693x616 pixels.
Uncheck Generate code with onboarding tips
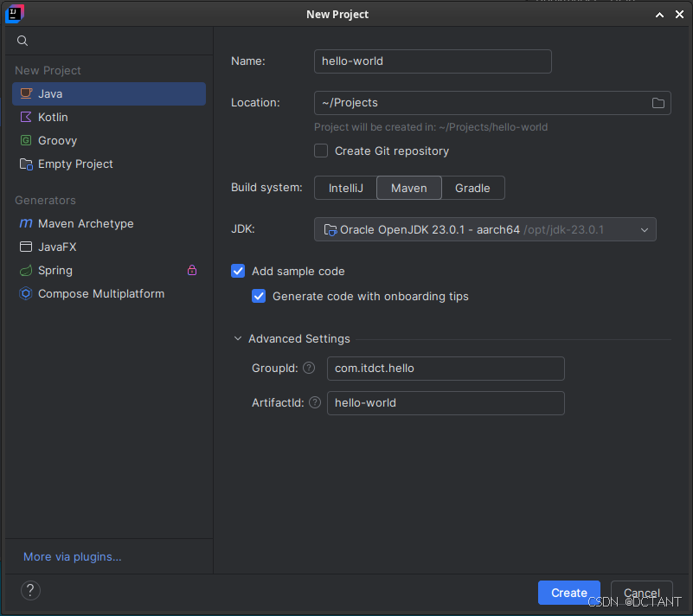click(259, 296)
